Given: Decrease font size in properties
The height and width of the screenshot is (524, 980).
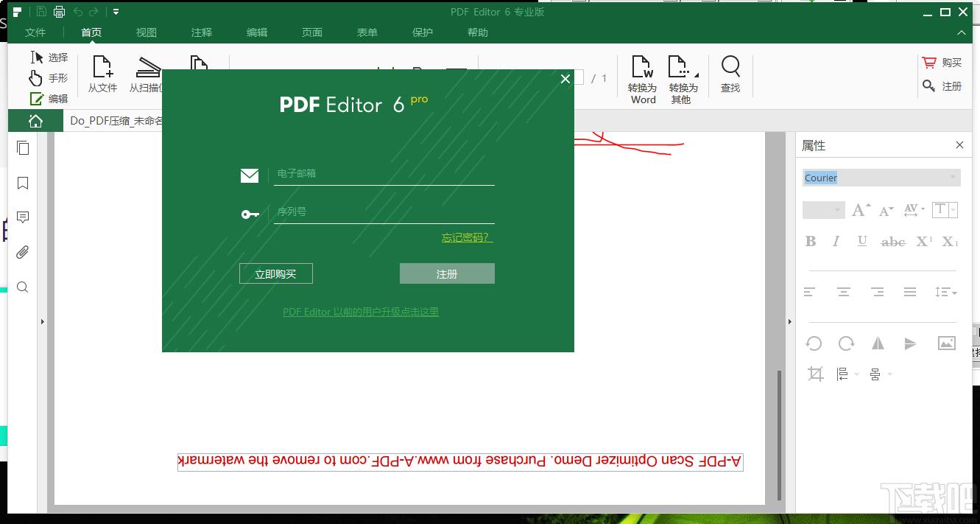Looking at the screenshot, I should tap(886, 211).
